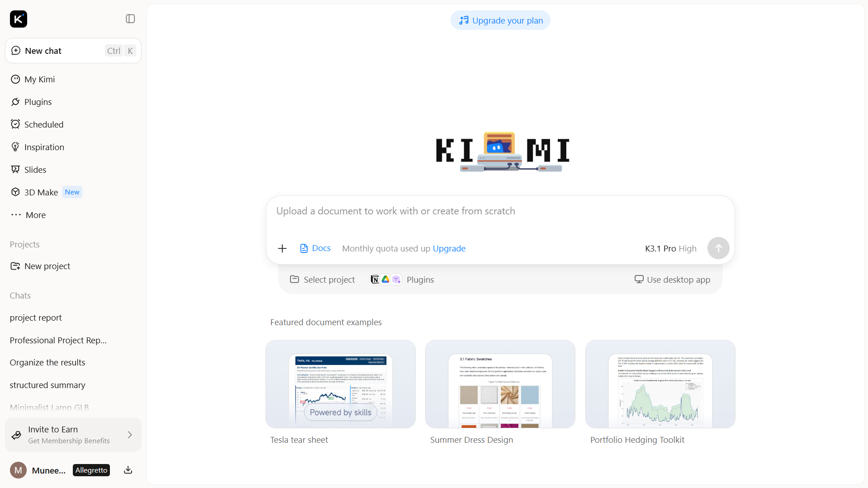
Task: Open the Select project picker
Action: [323, 280]
